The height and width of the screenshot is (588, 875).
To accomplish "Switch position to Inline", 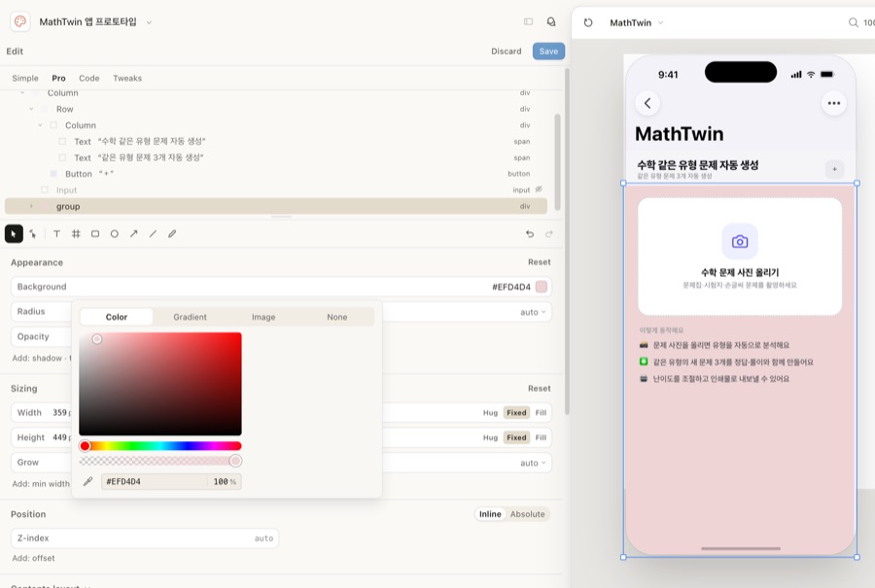I will (490, 514).
